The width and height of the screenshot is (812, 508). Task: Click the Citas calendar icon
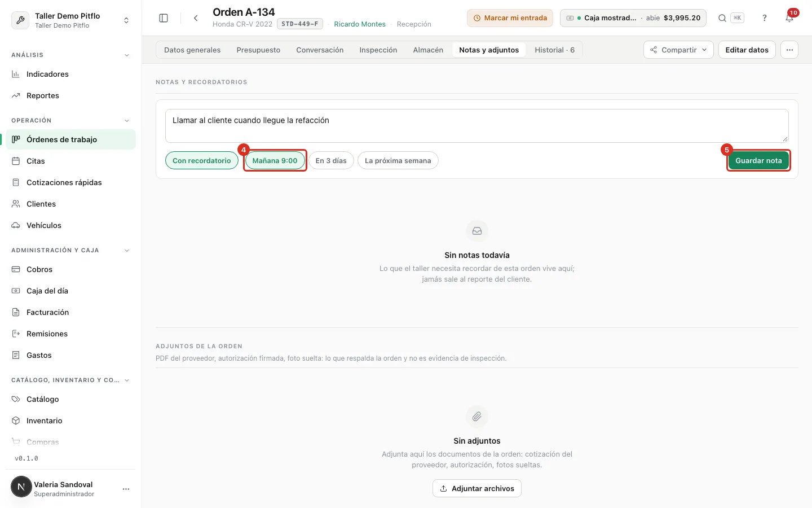click(x=16, y=161)
